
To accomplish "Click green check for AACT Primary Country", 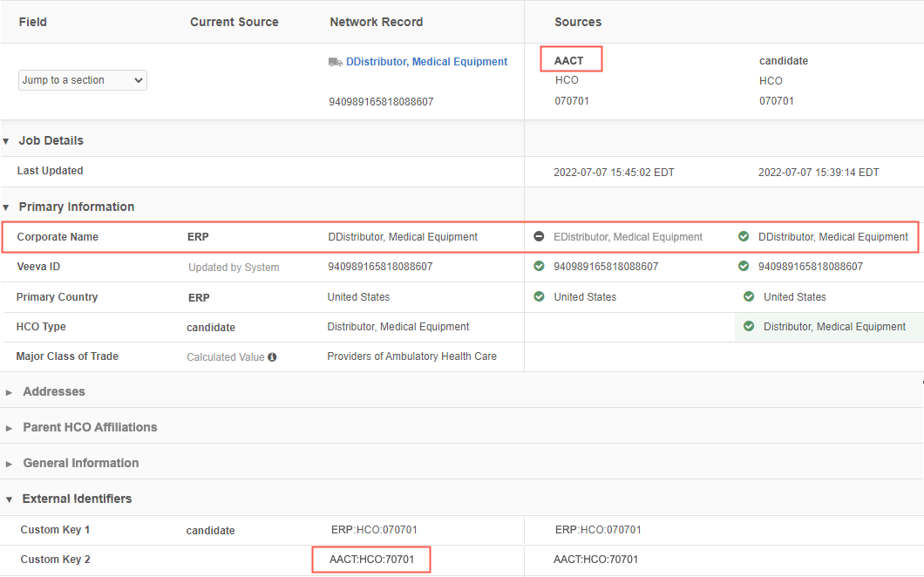I will [x=540, y=297].
